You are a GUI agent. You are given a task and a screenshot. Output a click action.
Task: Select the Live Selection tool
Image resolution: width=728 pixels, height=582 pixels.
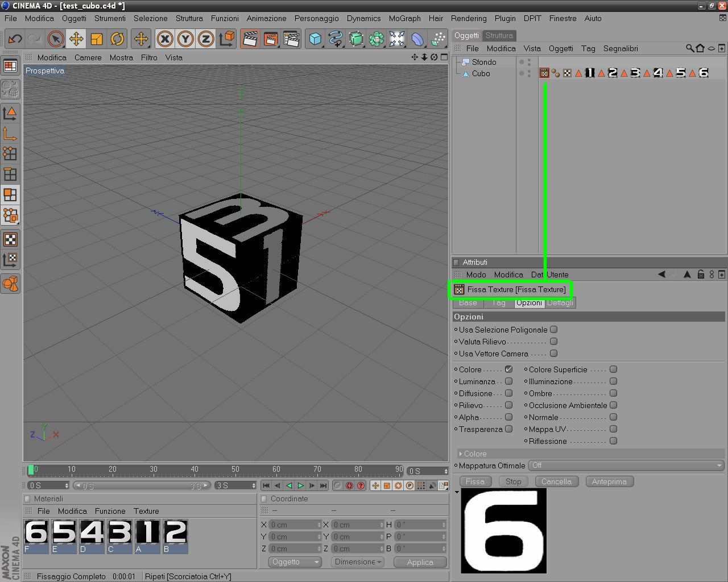click(x=55, y=39)
